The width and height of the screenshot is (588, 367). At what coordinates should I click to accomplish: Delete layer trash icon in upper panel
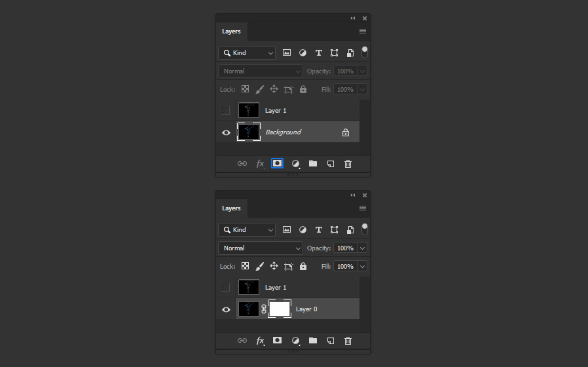coord(348,164)
